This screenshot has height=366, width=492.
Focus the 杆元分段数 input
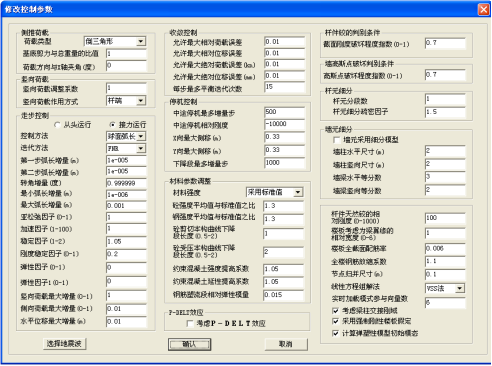tap(445, 100)
